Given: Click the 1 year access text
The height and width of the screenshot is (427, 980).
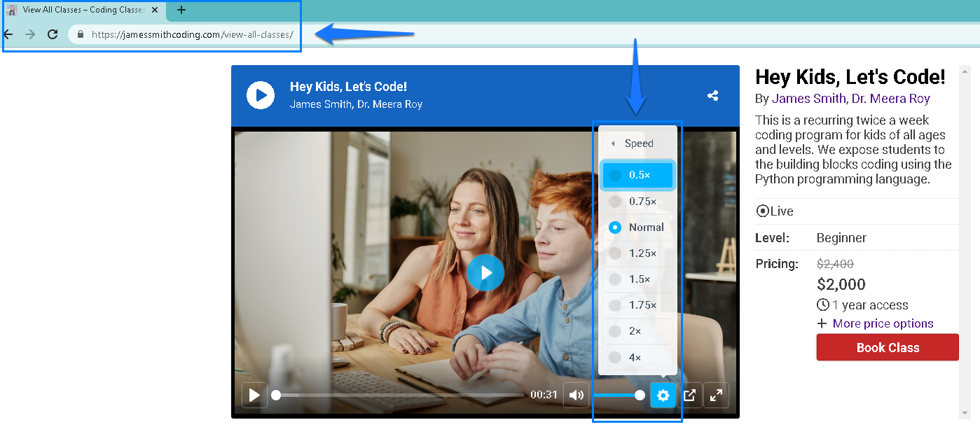Looking at the screenshot, I should click(870, 305).
